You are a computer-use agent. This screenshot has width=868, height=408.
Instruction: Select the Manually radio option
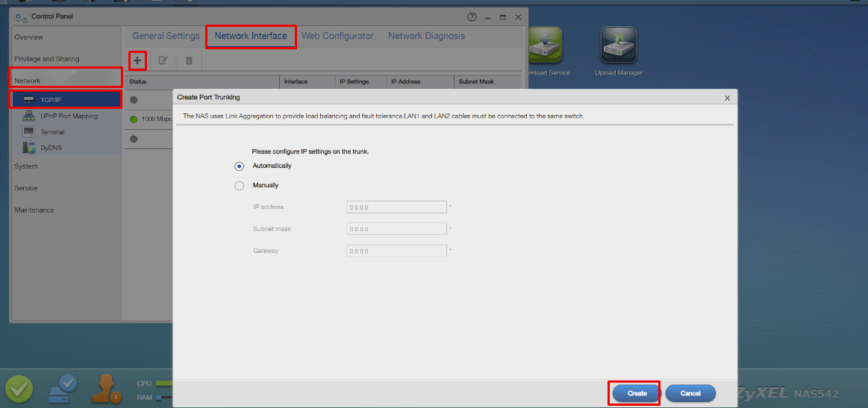point(239,186)
